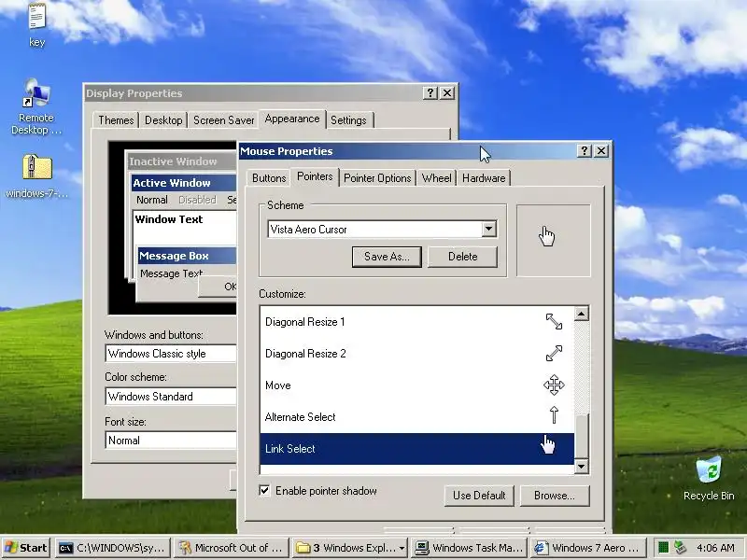
Task: Click the Mouse Properties help question-mark button
Action: pyautogui.click(x=585, y=151)
